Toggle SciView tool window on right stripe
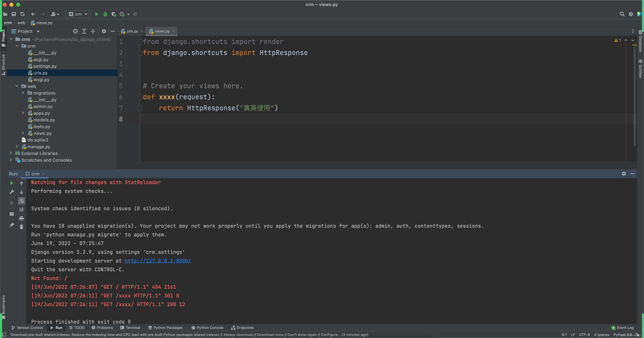This screenshot has width=644, height=338. (640, 69)
